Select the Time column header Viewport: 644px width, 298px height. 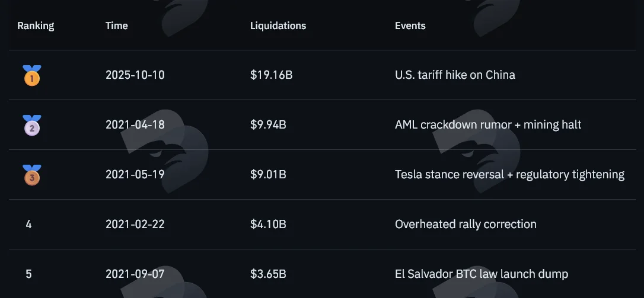(x=117, y=25)
